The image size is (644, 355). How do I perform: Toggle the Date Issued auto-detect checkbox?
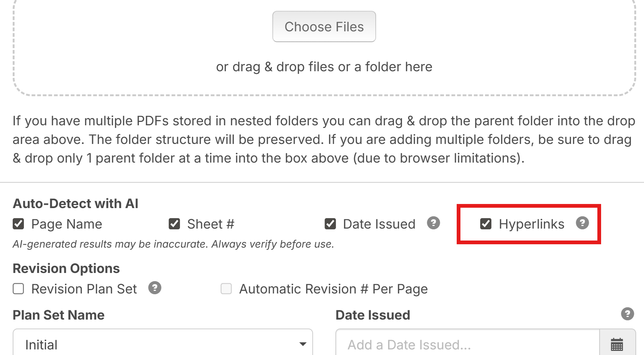[x=330, y=224]
